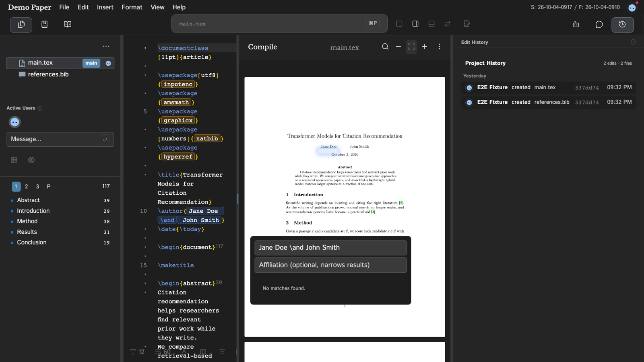The height and width of the screenshot is (362, 644).
Task: Open the Insert menu
Action: pyautogui.click(x=105, y=7)
